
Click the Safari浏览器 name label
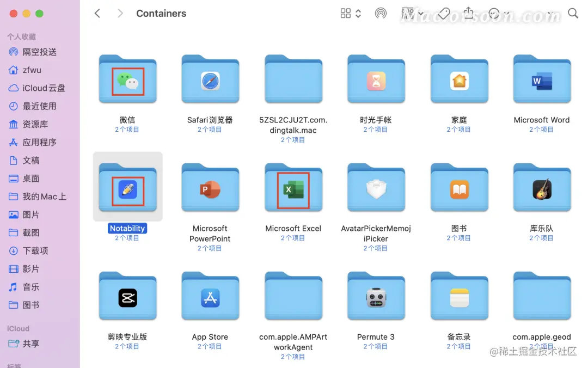pos(210,120)
